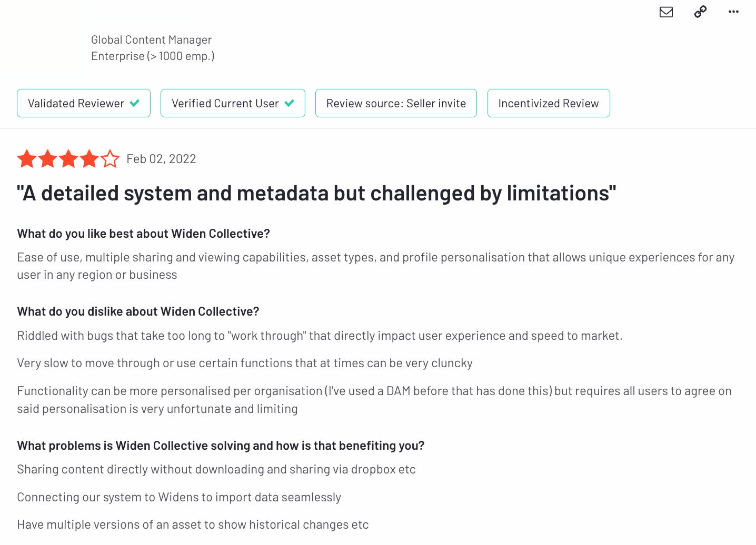Click the third orange rating star
This screenshot has width=756, height=545.
pos(68,159)
